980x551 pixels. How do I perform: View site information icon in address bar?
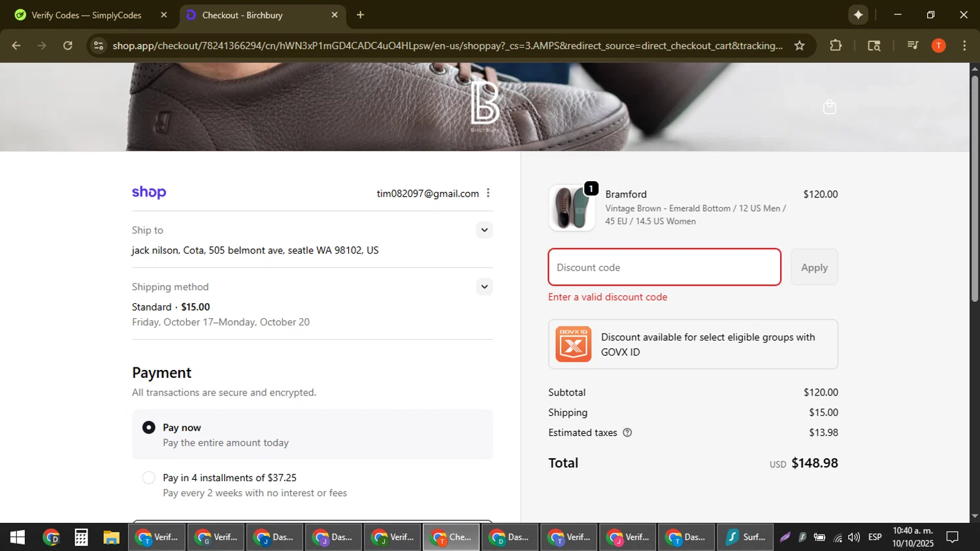[x=99, y=46]
